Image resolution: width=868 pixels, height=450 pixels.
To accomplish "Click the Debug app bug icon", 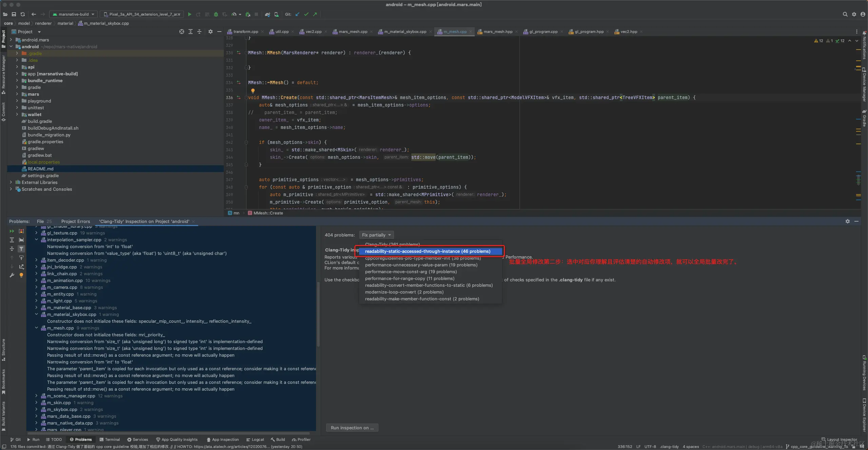I will (216, 14).
